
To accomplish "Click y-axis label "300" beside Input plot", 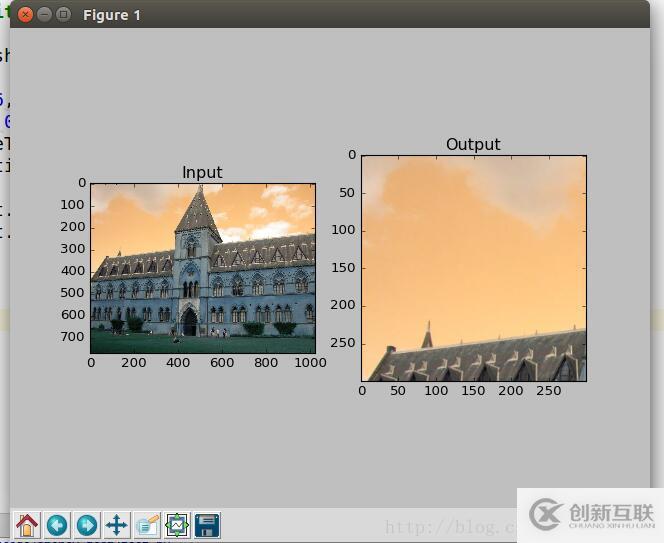I will (x=73, y=249).
